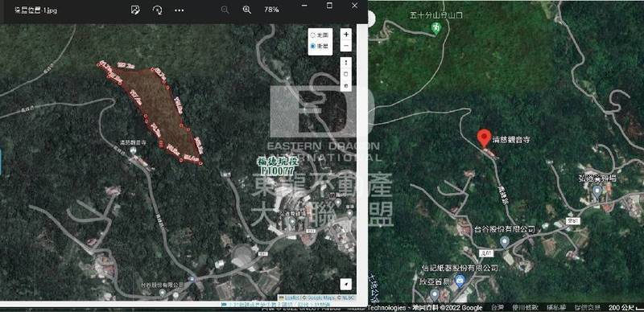Image resolution: width=644 pixels, height=312 pixels.
Task: Click the info icon in map tools
Action: (x=346, y=63)
